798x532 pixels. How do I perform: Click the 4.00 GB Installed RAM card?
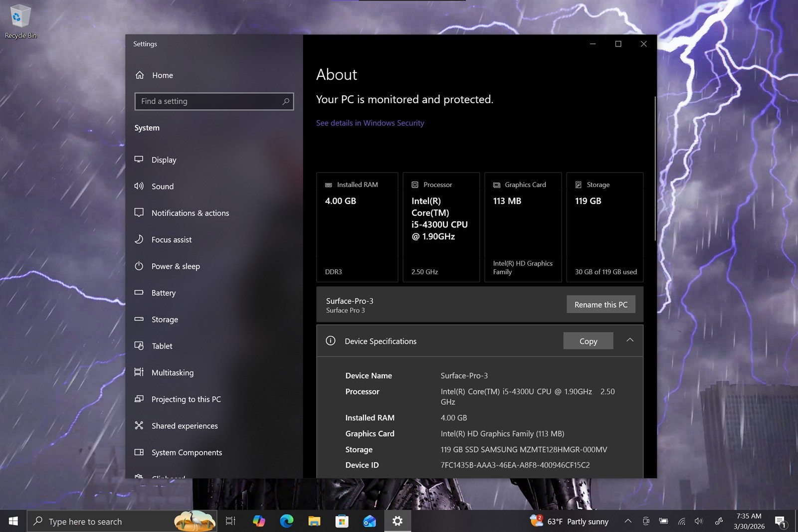pos(357,227)
